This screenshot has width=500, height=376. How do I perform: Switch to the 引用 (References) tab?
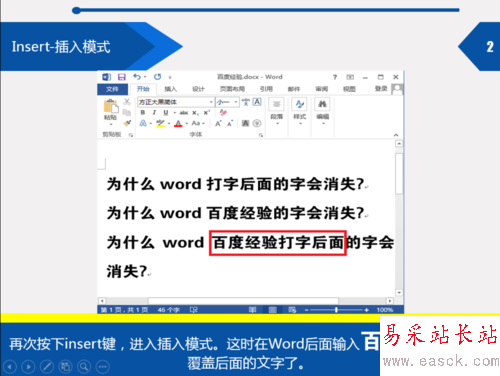[266, 89]
